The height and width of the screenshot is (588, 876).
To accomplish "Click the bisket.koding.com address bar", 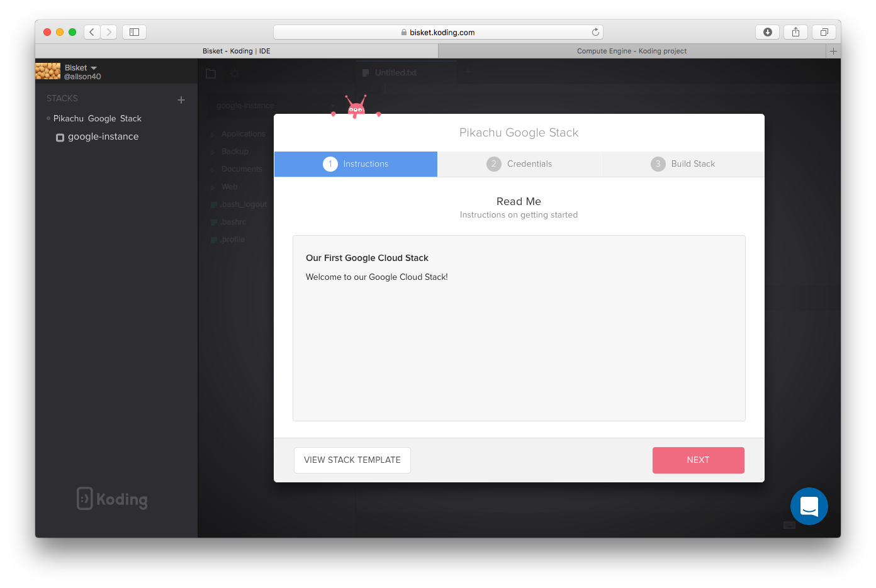I will (x=438, y=32).
